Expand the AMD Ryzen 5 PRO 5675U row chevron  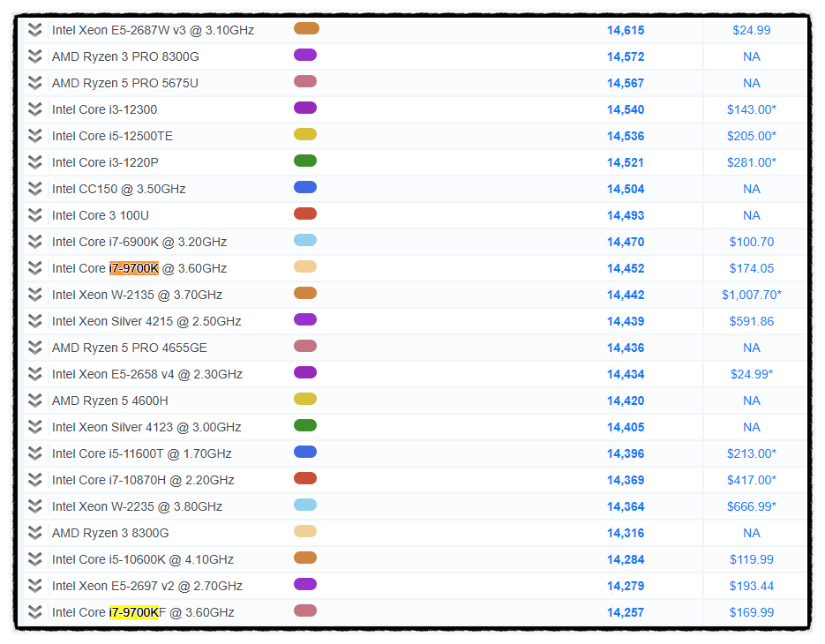coord(34,83)
